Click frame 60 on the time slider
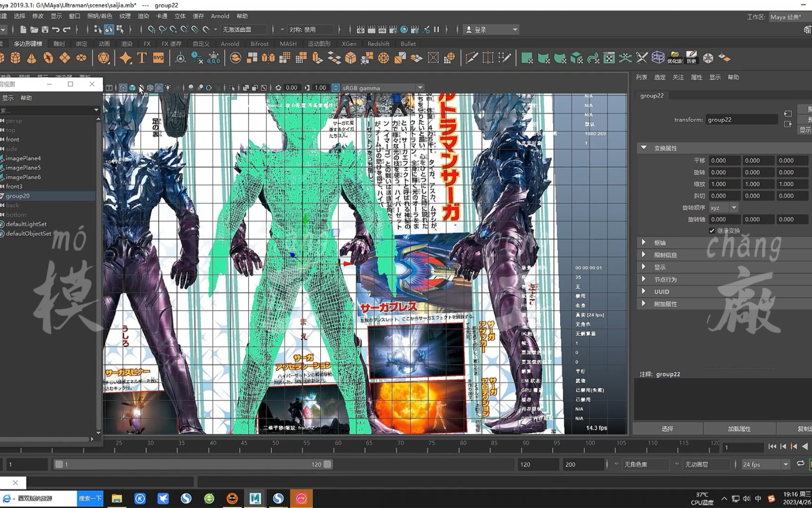This screenshot has width=812, height=508. click(338, 445)
